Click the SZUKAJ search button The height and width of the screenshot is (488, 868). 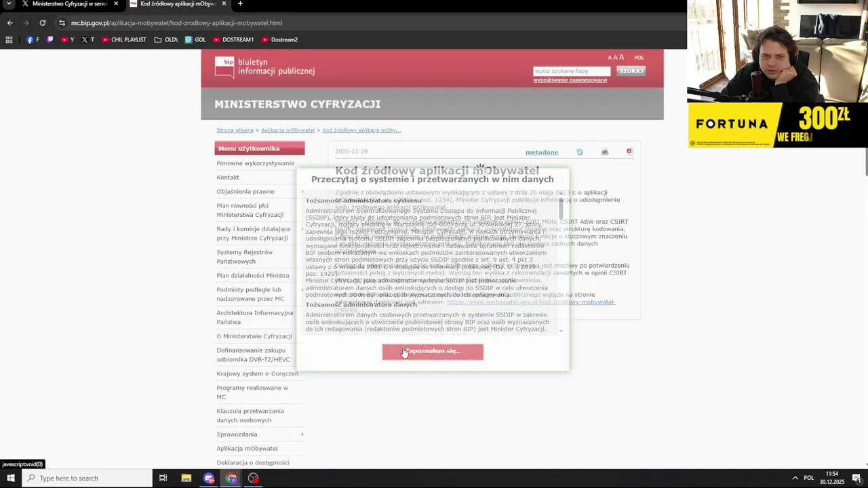[631, 71]
